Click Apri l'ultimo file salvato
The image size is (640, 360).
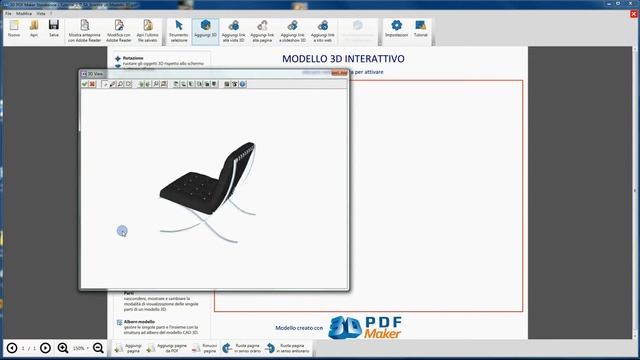click(148, 31)
